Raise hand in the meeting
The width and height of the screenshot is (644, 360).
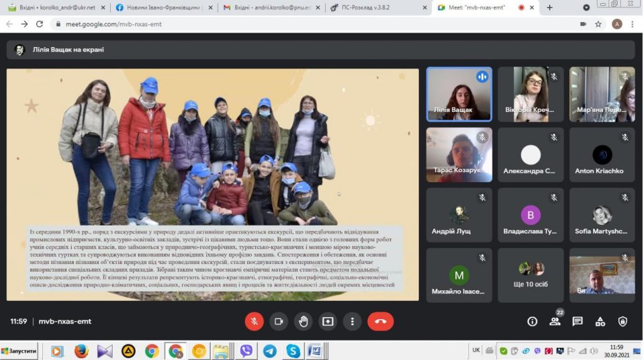(x=303, y=321)
